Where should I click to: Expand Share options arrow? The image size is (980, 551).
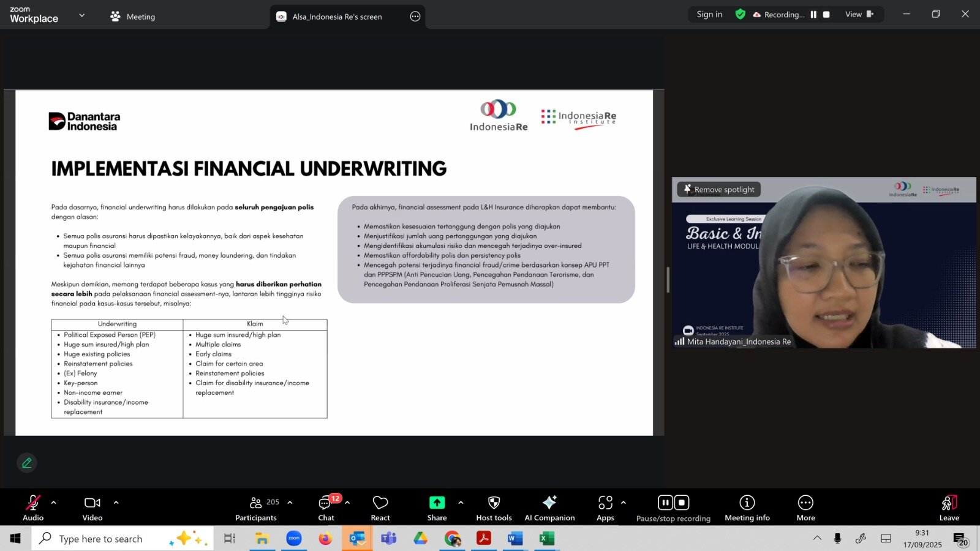[x=461, y=503]
